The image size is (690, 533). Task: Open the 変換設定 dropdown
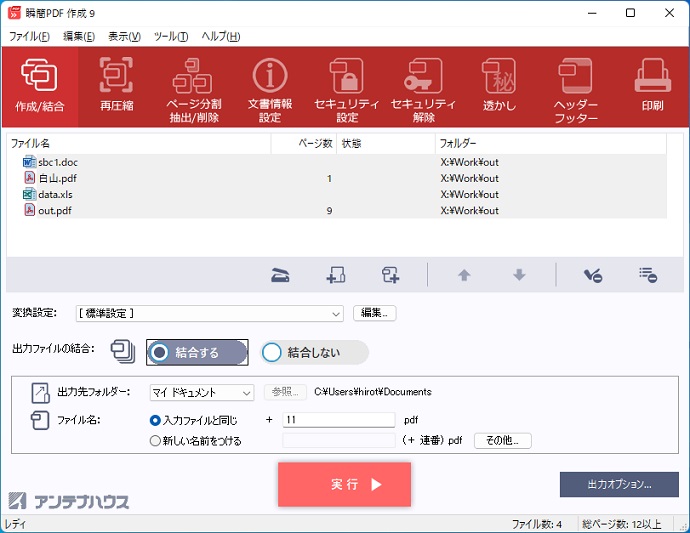(x=209, y=313)
